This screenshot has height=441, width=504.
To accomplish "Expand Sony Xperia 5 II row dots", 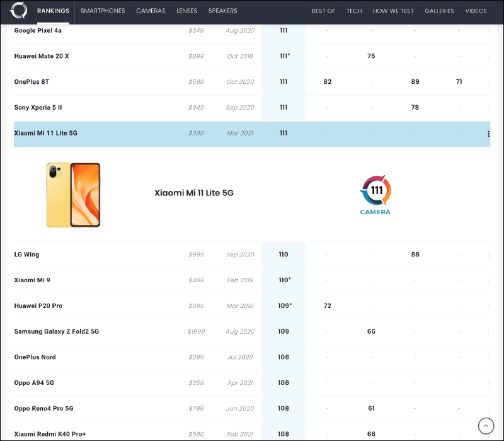I will point(488,108).
